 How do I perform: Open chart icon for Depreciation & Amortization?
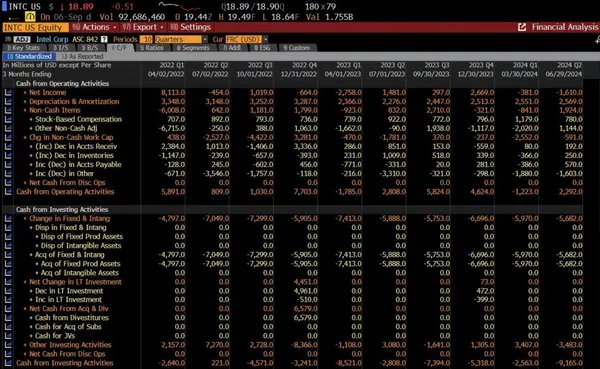coord(8,101)
